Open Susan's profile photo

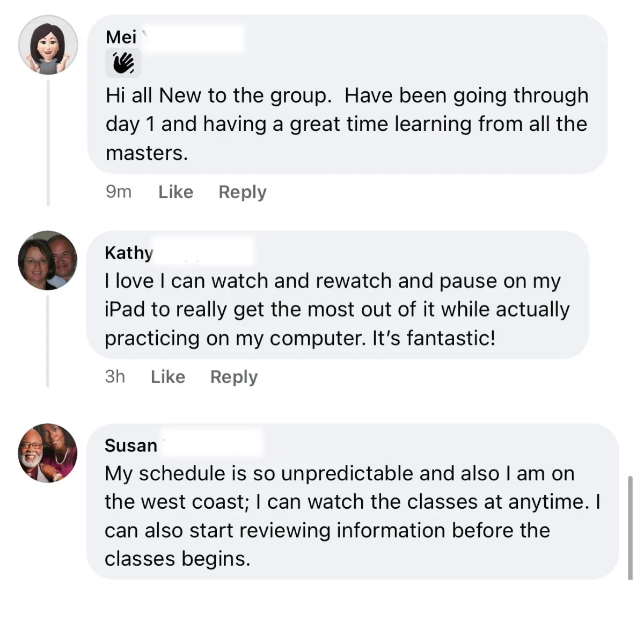pos(48,452)
